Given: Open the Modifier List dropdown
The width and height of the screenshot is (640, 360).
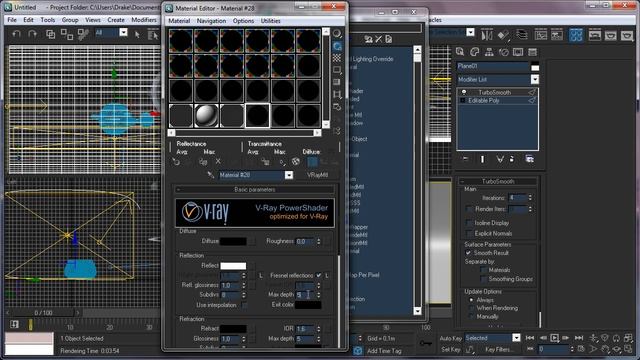Looking at the screenshot, I should coord(535,79).
